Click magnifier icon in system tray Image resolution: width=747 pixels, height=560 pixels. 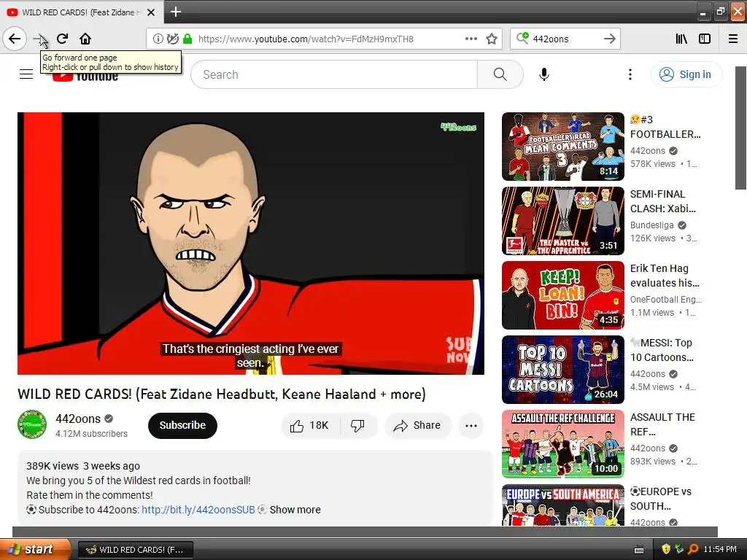[x=693, y=549]
